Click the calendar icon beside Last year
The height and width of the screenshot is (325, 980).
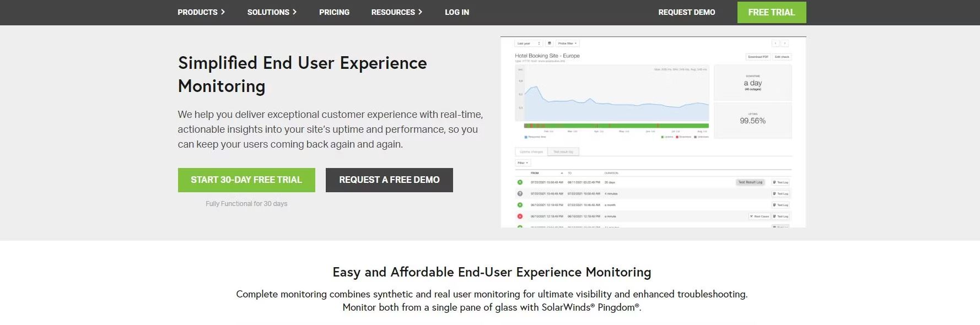[x=549, y=43]
